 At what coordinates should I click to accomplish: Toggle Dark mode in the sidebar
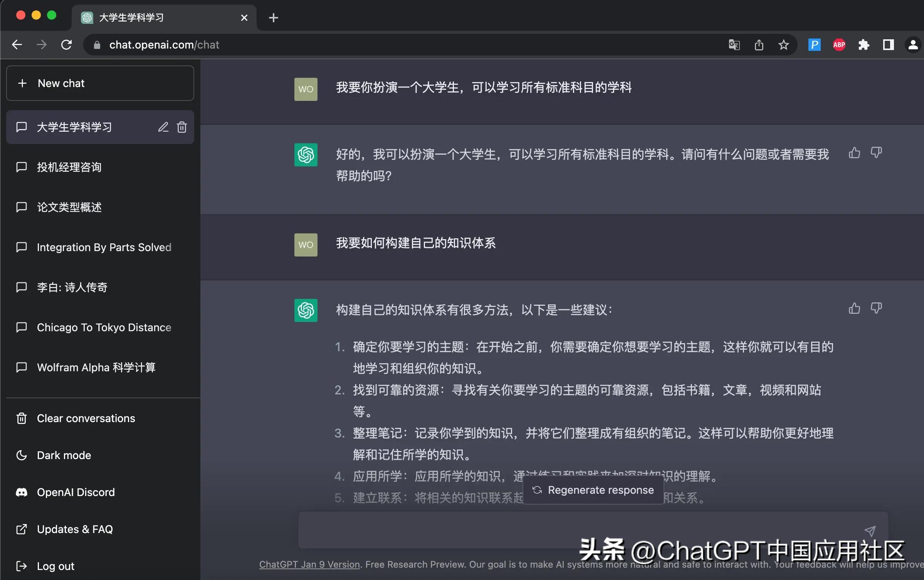(64, 455)
